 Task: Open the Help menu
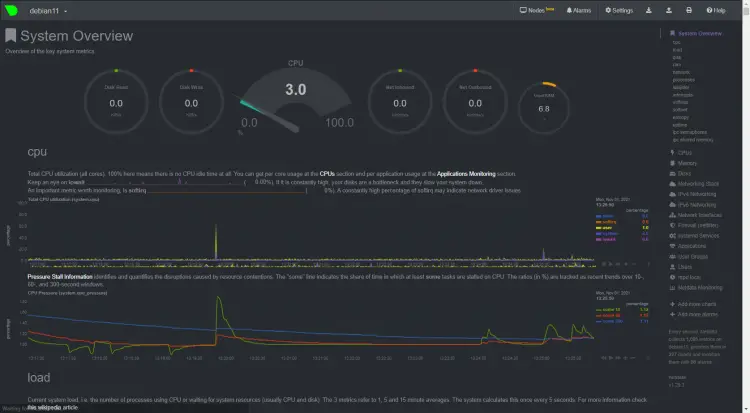click(716, 10)
